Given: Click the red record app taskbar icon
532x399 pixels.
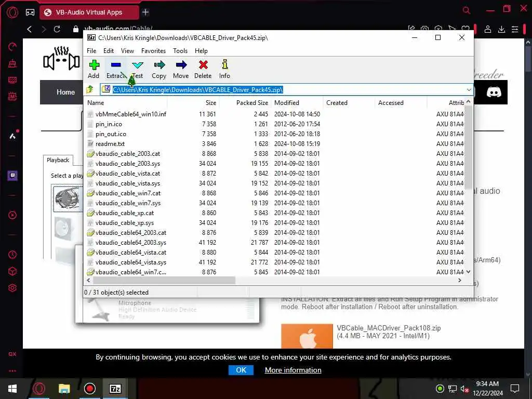Looking at the screenshot, I should click(x=89, y=389).
